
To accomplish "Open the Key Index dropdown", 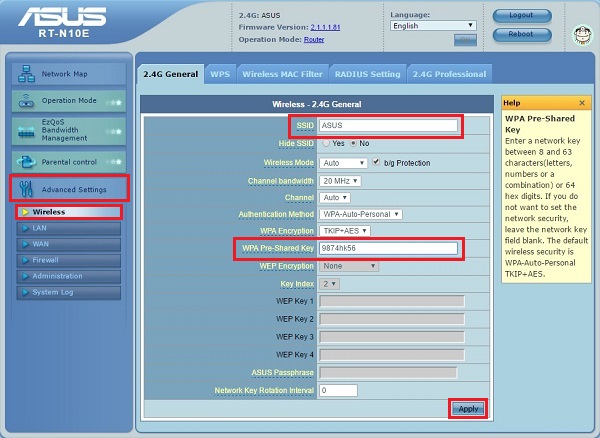I will pyautogui.click(x=329, y=284).
